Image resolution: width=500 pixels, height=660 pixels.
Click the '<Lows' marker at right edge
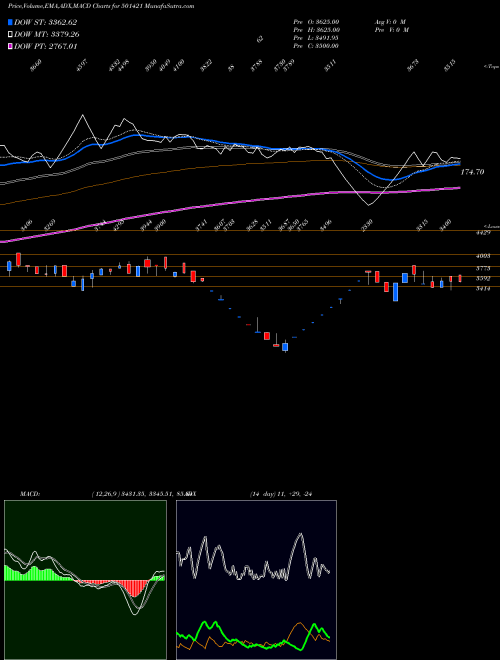pos(491,226)
